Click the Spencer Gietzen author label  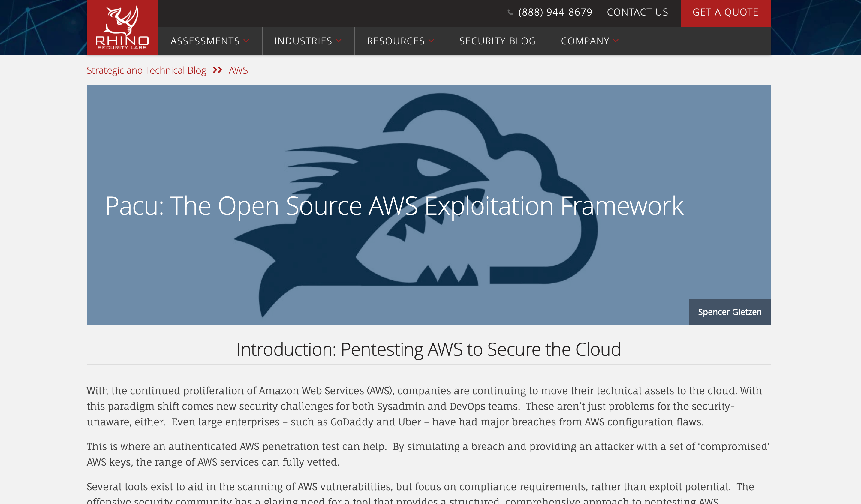pos(730,312)
